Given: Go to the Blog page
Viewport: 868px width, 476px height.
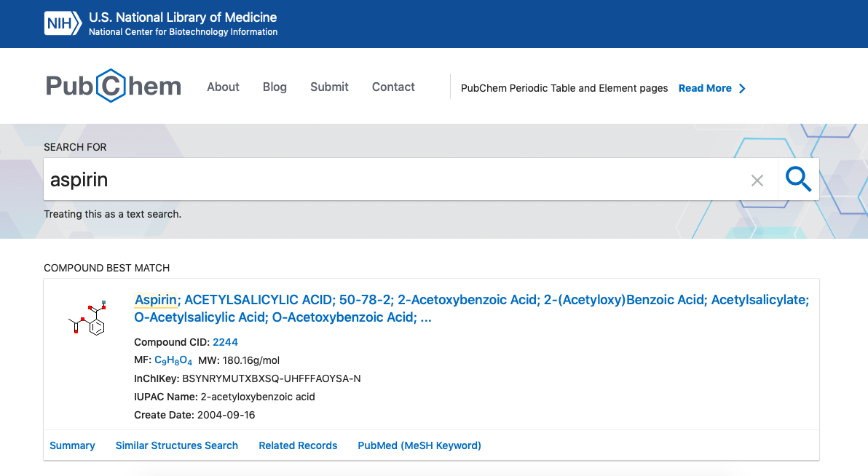Looking at the screenshot, I should [x=275, y=87].
